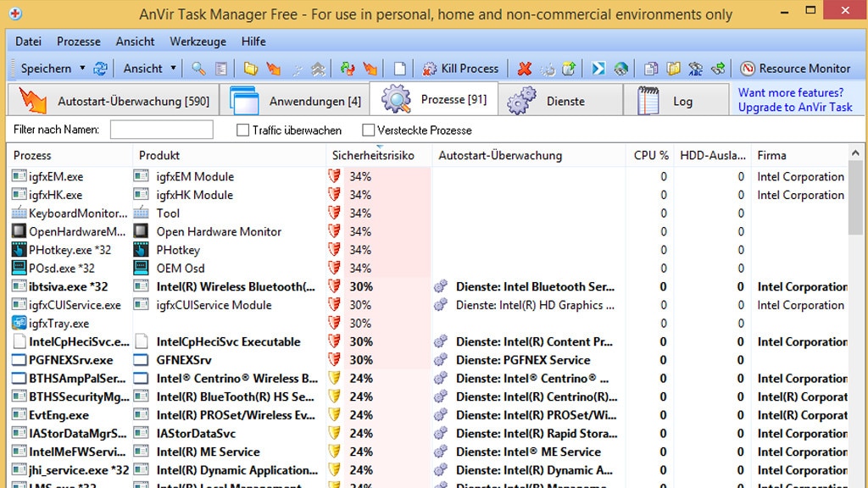The height and width of the screenshot is (488, 868).
Task: Toggle the Versteckte Prozesse checkbox
Action: point(368,130)
